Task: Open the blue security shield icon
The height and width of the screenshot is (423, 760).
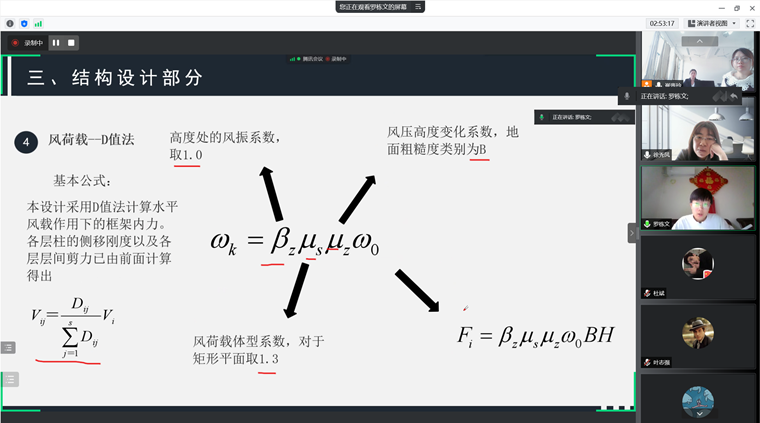Action: point(24,22)
